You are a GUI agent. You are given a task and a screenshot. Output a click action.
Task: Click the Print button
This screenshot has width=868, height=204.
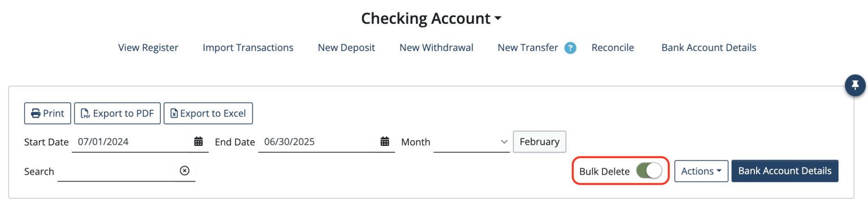click(x=47, y=114)
